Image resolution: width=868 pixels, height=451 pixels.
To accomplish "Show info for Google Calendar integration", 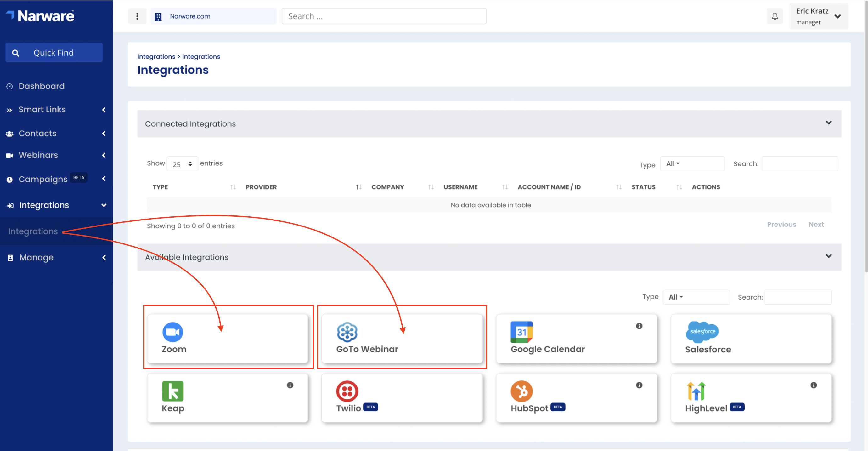I will (639, 326).
